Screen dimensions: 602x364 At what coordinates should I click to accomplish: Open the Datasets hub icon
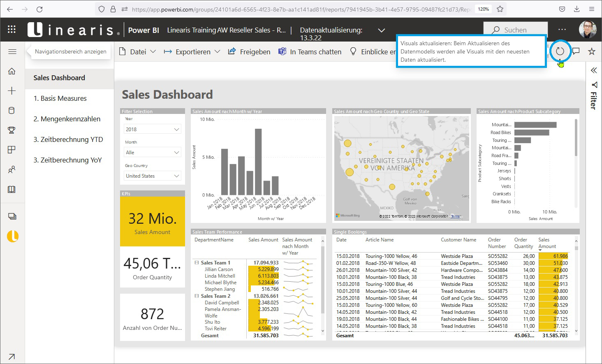pos(12,110)
